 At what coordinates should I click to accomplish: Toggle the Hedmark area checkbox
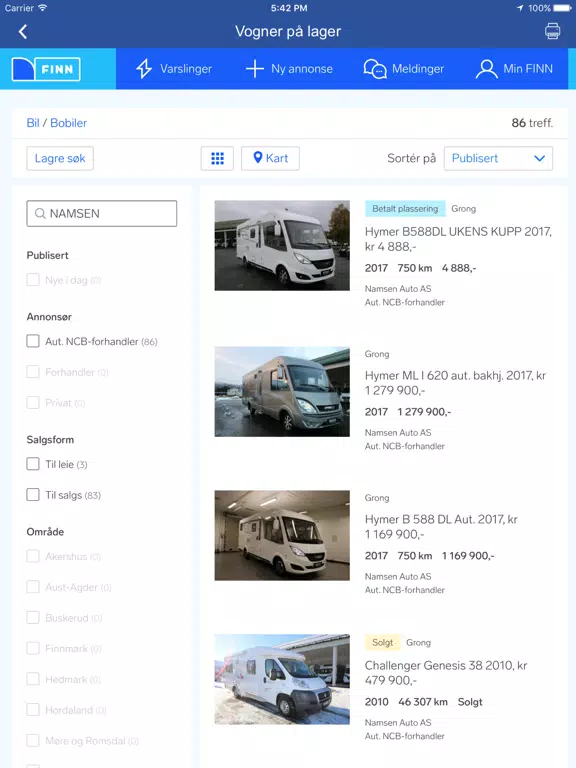pyautogui.click(x=33, y=679)
